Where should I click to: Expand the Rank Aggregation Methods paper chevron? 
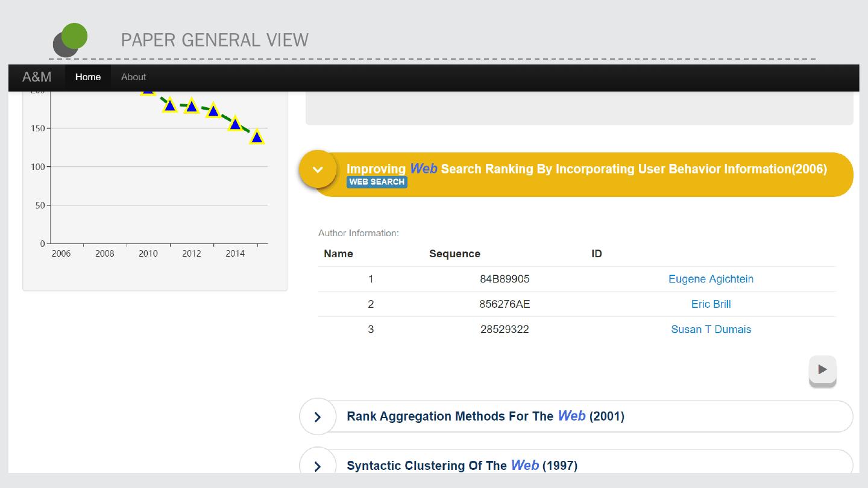coord(318,417)
